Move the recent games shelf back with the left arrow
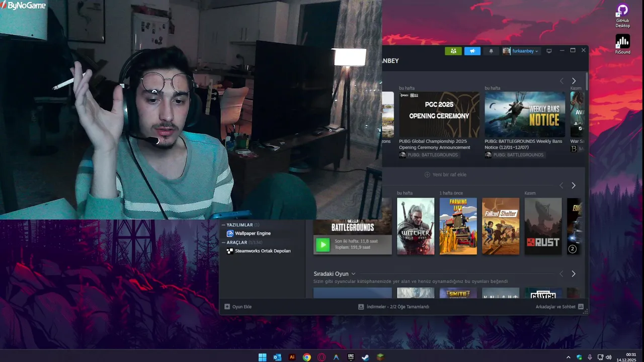The width and height of the screenshot is (644, 362). coord(562,186)
